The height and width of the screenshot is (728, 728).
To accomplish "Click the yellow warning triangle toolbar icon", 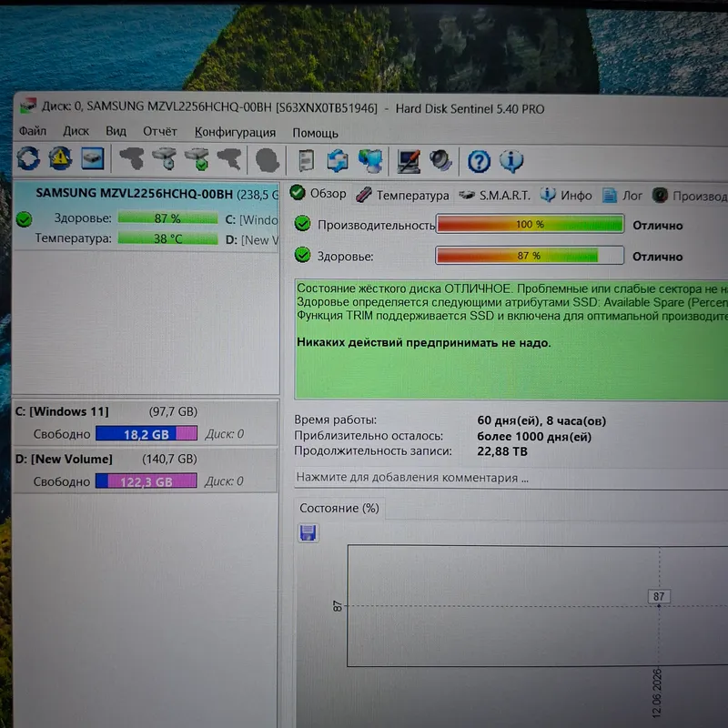I will tap(60, 158).
